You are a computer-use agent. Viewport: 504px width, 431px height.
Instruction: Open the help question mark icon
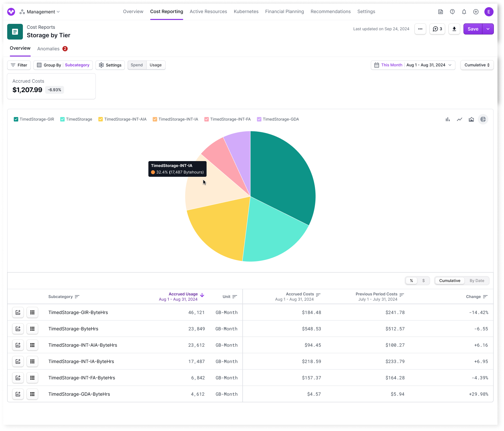pyautogui.click(x=452, y=12)
